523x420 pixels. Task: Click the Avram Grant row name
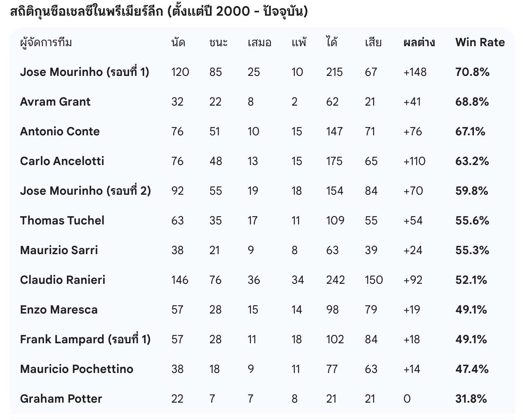55,102
